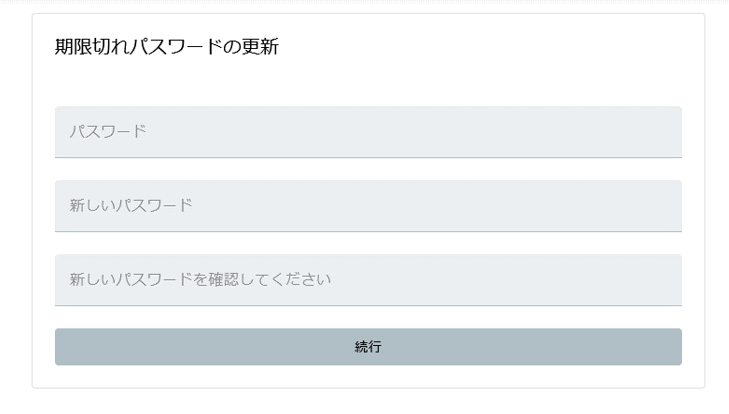Viewport: 729px width, 414px height.
Task: Select the 新しいパスワードを確認してください field
Action: [x=368, y=279]
